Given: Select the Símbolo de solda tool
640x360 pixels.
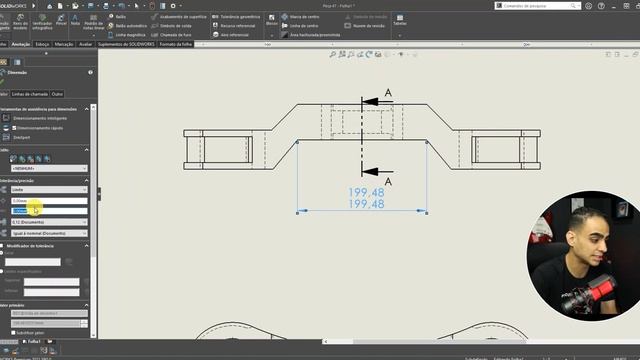Looking at the screenshot, I should (171, 26).
